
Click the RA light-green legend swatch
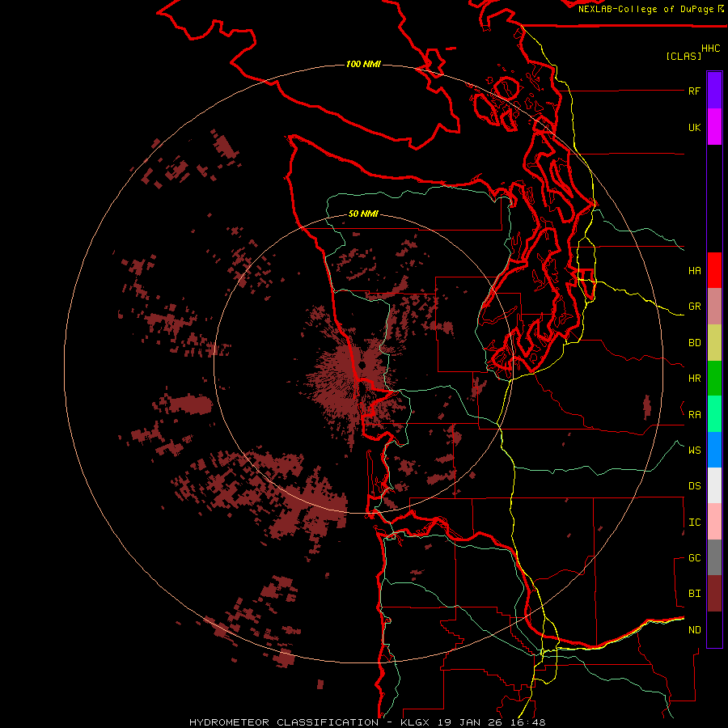pyautogui.click(x=714, y=414)
